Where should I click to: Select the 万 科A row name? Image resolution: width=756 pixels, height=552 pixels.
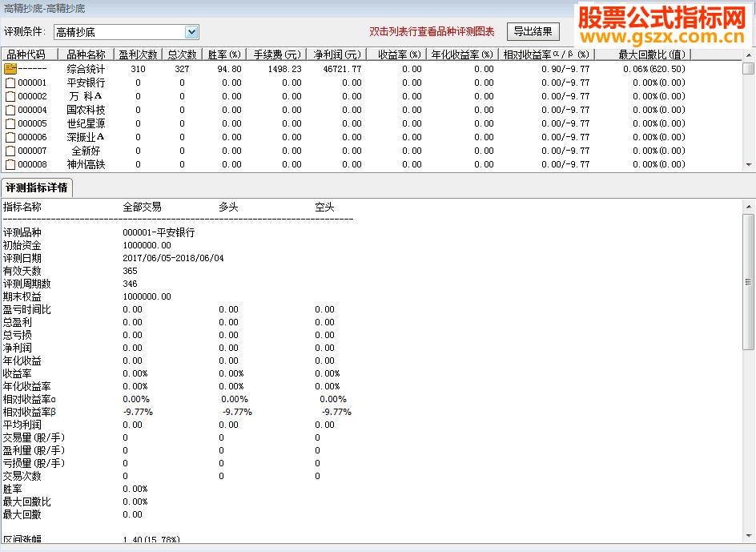click(86, 96)
